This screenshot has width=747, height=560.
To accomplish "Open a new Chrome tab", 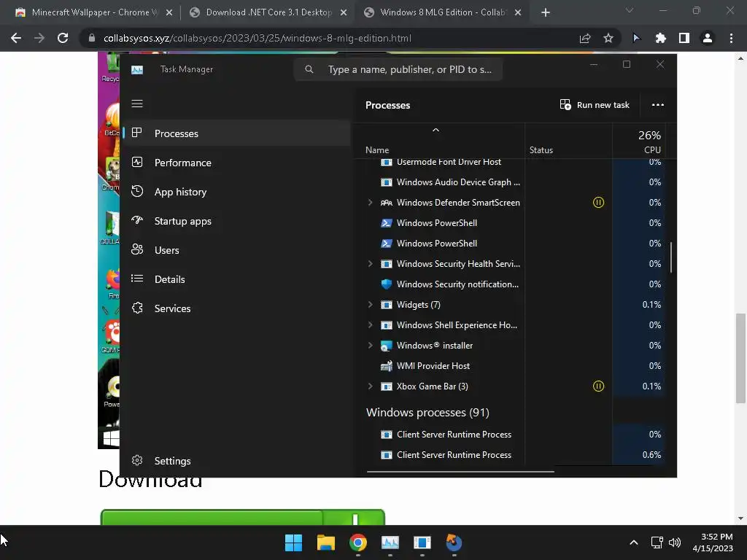I will (x=546, y=12).
